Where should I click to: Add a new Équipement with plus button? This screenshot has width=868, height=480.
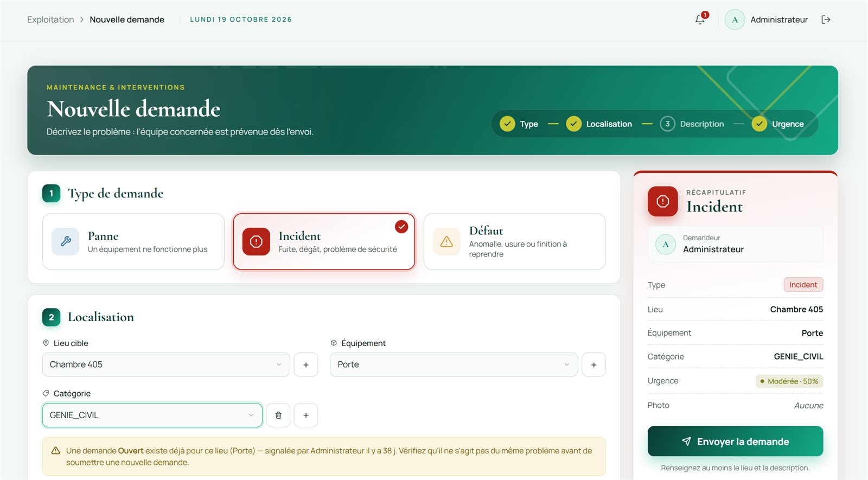pos(593,365)
